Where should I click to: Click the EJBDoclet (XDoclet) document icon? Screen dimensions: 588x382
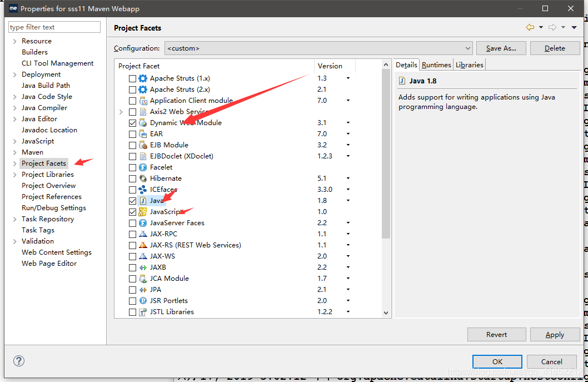pyautogui.click(x=143, y=156)
